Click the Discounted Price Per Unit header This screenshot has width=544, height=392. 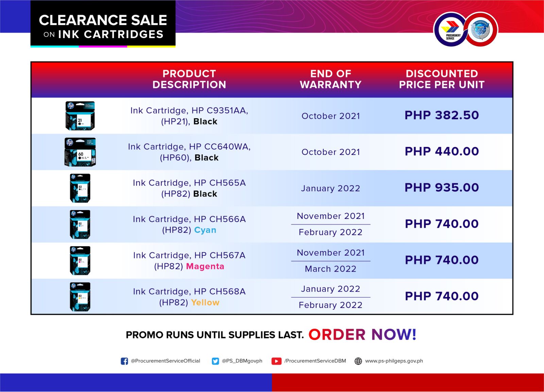coord(442,79)
